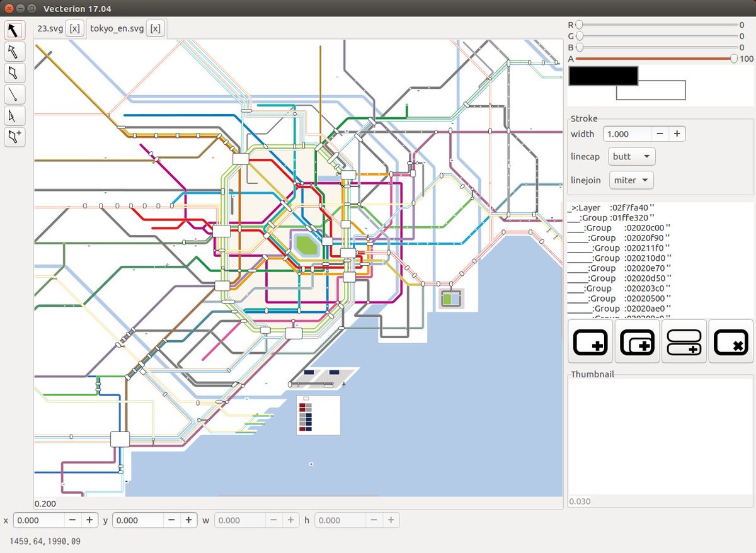Image resolution: width=756 pixels, height=553 pixels.
Task: Adjust the G color slider
Action: point(655,36)
